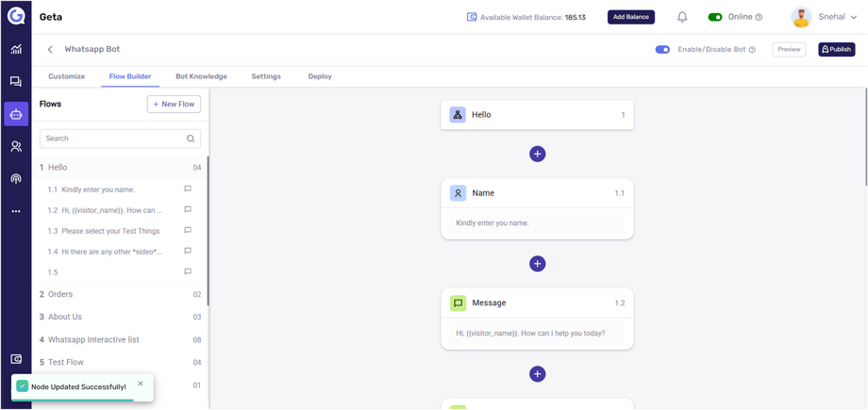
Task: Select the bot sidebar icon
Action: pos(16,114)
